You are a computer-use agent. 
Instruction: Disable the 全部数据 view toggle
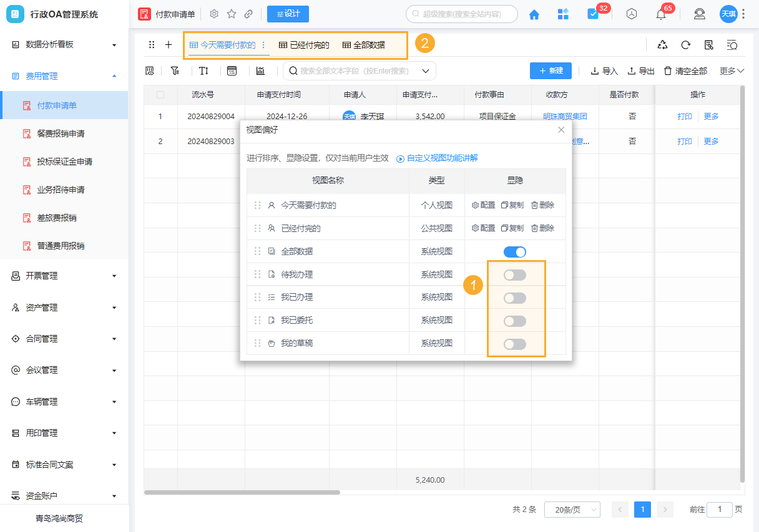coord(514,251)
